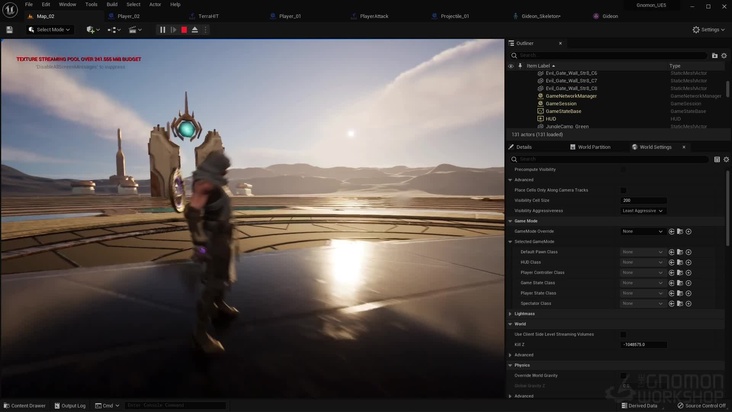732x412 pixels.
Task: Click the eject from player icon
Action: point(194,30)
